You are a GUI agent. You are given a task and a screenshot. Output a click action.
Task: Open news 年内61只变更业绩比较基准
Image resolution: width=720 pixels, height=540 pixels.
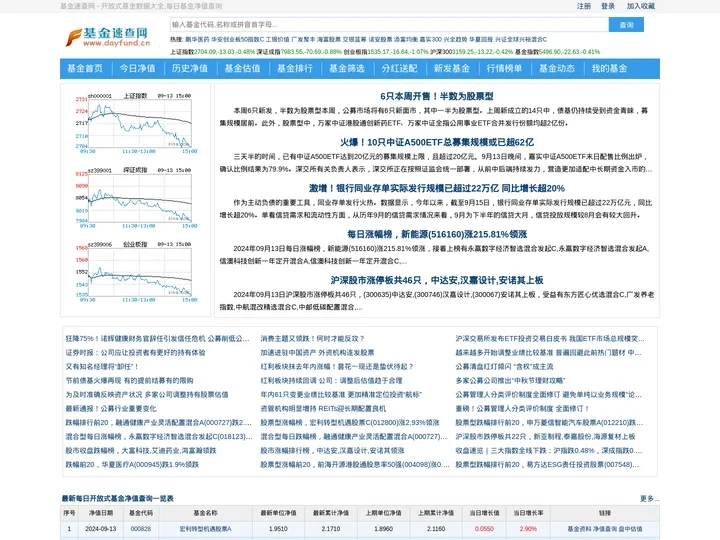point(341,394)
